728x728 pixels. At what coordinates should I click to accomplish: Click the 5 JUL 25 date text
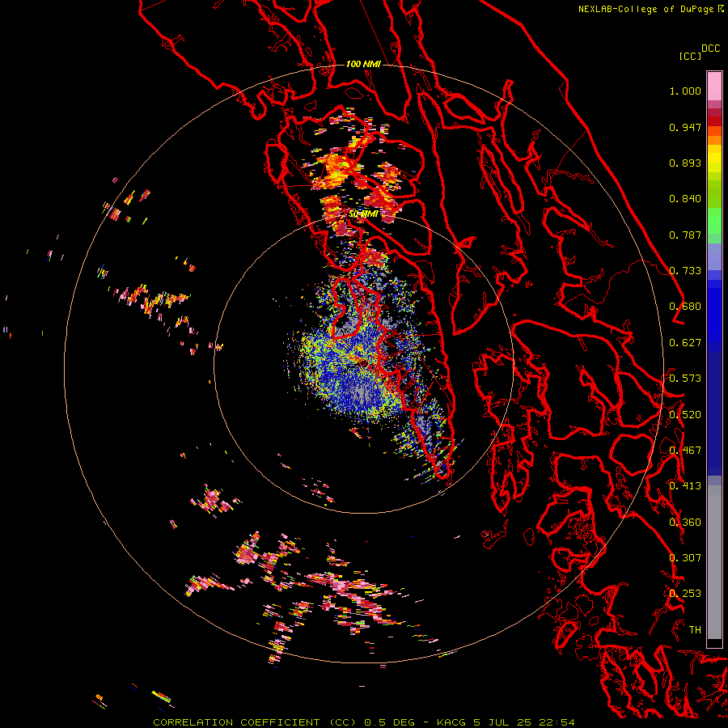(x=502, y=722)
